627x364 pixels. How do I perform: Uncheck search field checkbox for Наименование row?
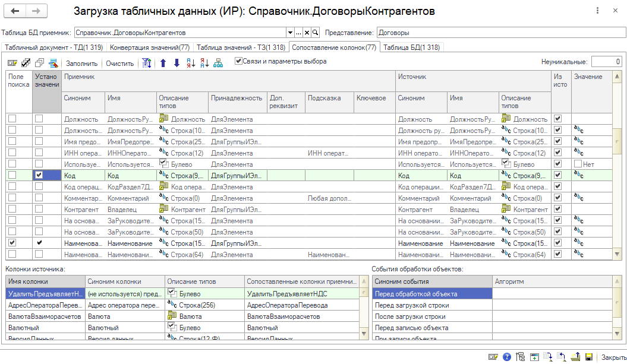pos(12,243)
